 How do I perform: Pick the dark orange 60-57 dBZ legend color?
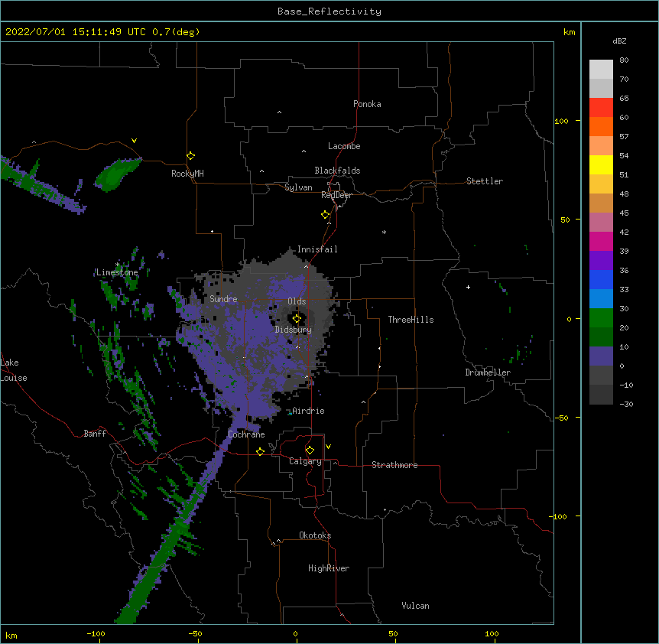tap(601, 126)
